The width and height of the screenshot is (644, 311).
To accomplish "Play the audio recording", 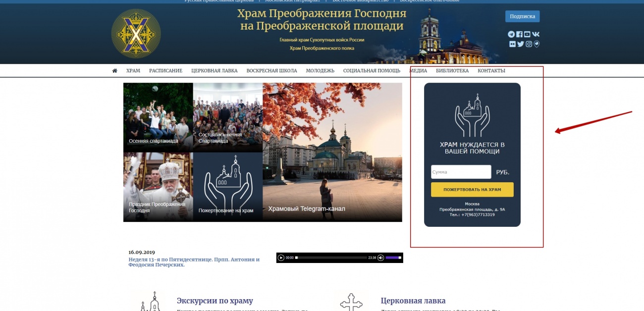I will tap(281, 258).
